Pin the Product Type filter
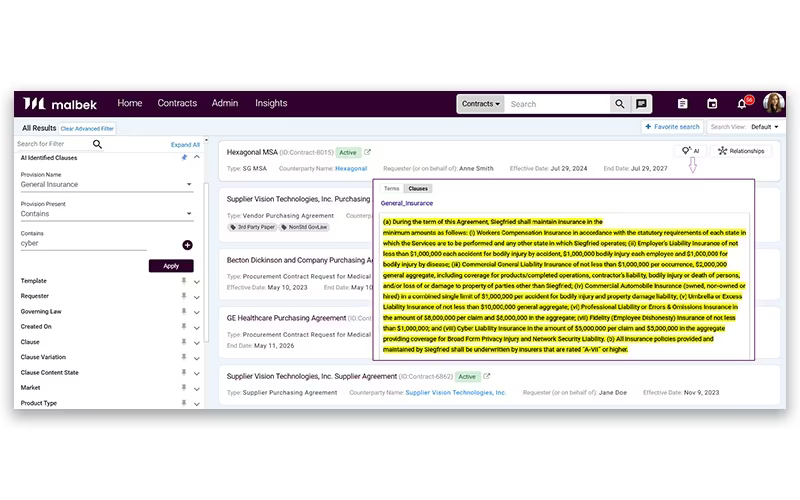The height and width of the screenshot is (500, 800). coord(184,403)
